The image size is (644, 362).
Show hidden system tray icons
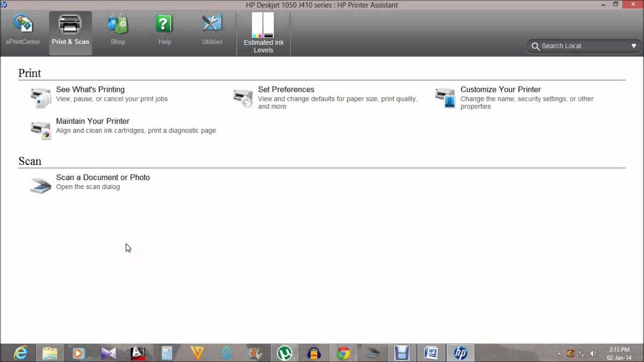559,354
